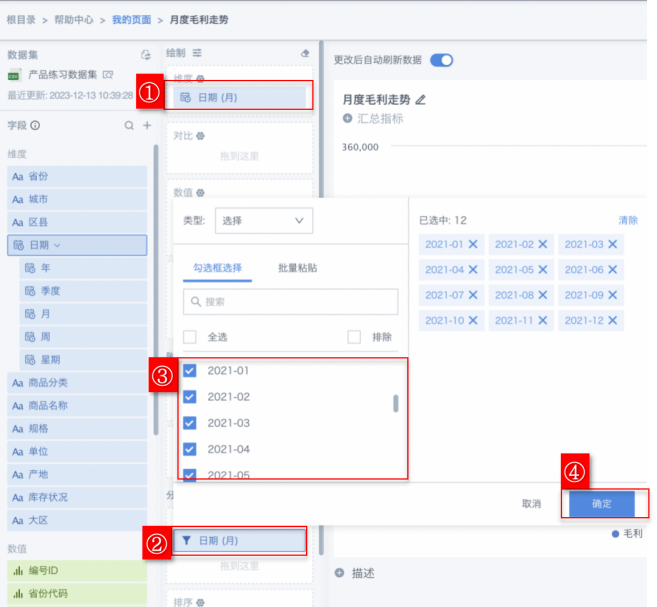
Task: Click the dataset switch icon beside 数据集
Action: point(146,55)
